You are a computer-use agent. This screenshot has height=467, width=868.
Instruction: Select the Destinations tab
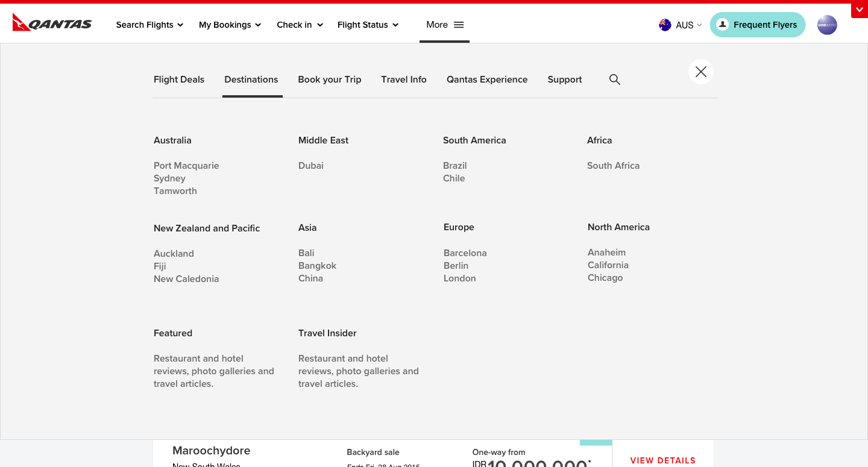[x=251, y=80]
